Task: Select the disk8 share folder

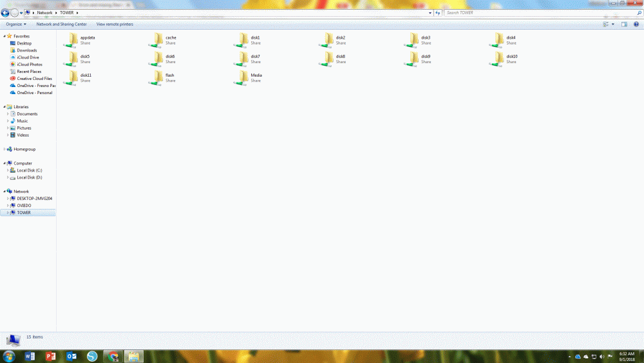Action: click(333, 59)
